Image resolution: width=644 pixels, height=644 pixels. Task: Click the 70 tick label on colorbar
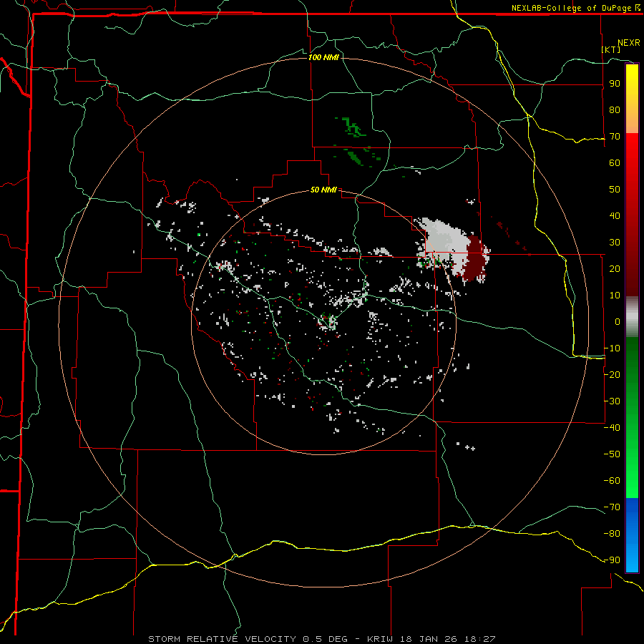[x=615, y=137]
